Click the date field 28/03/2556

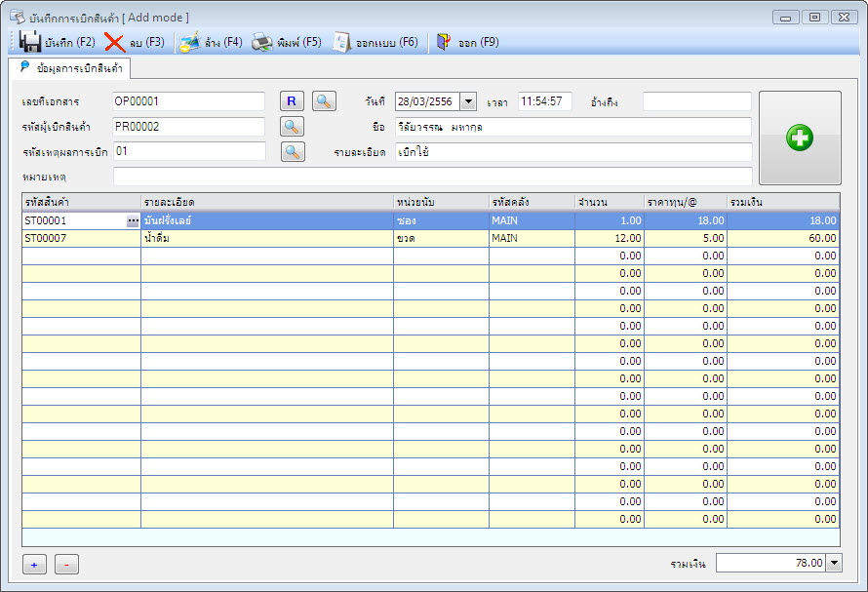coord(427,101)
